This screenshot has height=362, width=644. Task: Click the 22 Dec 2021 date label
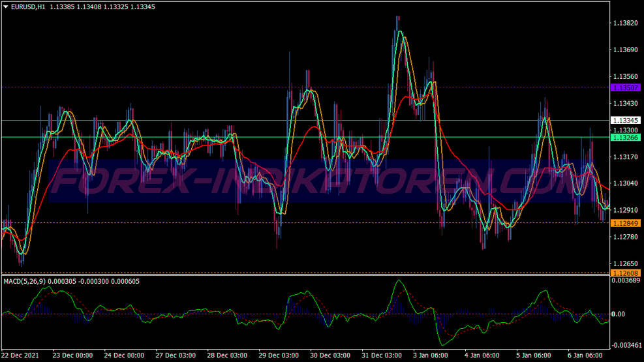20,355
